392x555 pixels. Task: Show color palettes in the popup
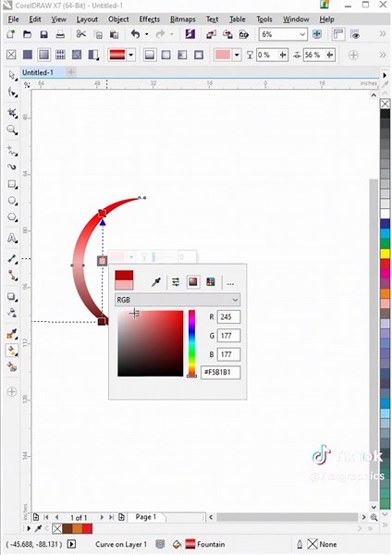(x=211, y=282)
